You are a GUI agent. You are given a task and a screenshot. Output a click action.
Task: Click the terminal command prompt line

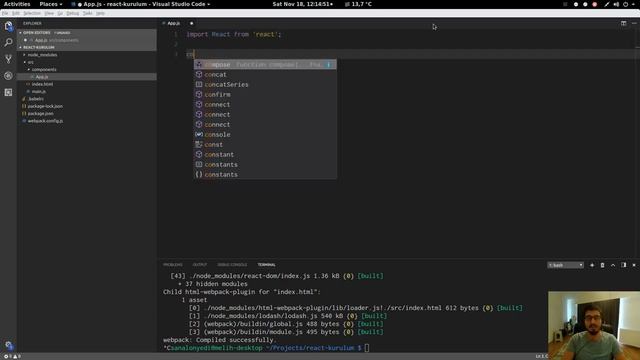coord(266,348)
